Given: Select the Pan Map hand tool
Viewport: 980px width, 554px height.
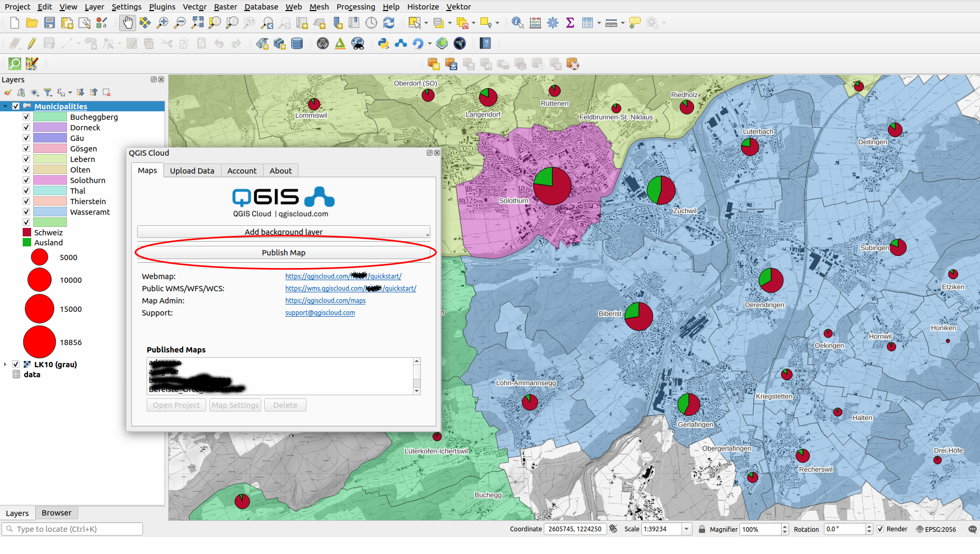Looking at the screenshot, I should [127, 23].
